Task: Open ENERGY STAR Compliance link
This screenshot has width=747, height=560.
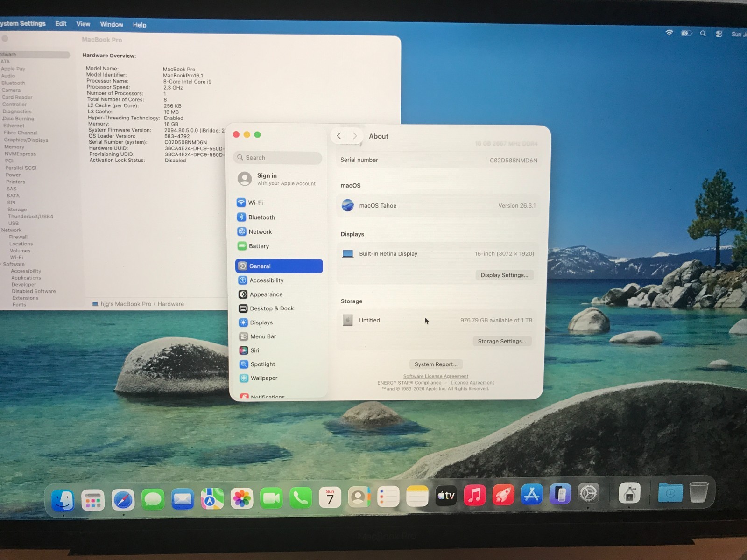Action: 409,383
